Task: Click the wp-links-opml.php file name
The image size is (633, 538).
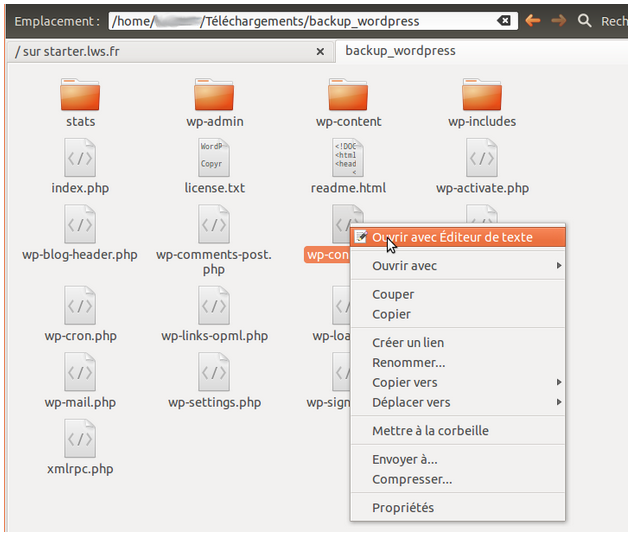Action: tap(214, 336)
